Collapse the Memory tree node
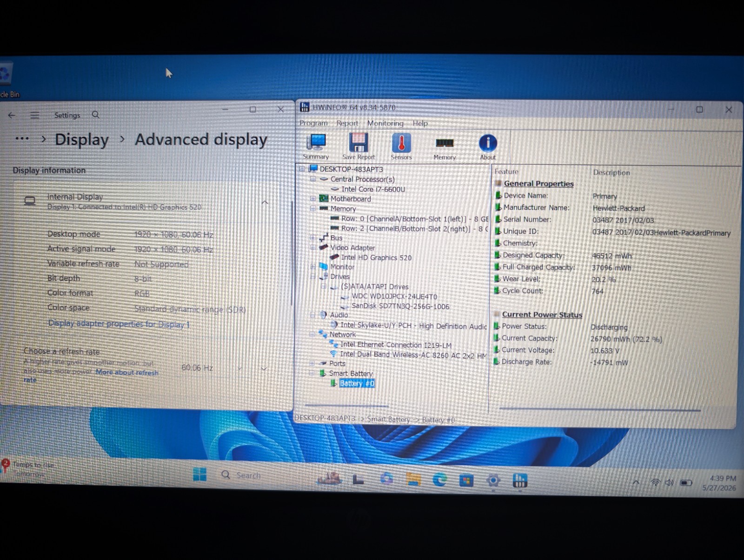Screen dimensions: 744x560 coord(313,208)
